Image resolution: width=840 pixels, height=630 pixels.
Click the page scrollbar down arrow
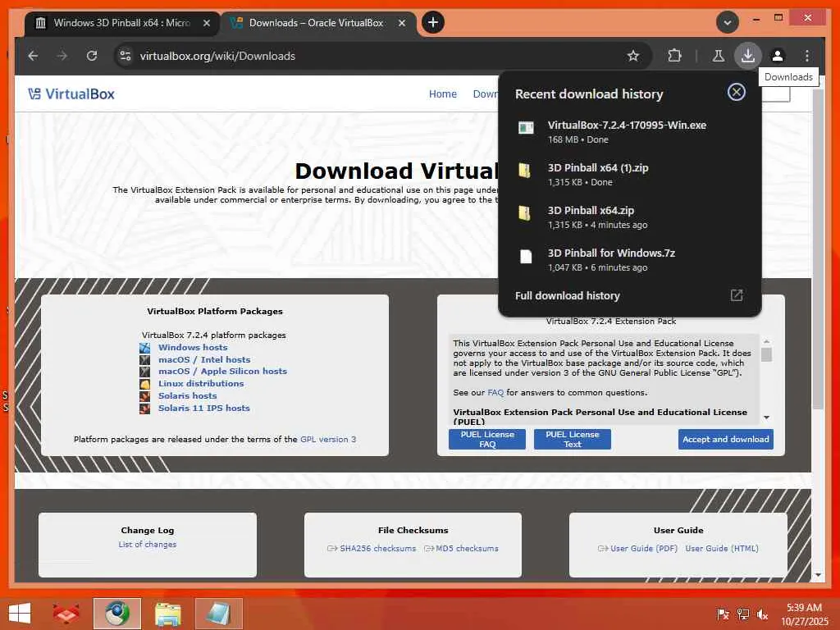(x=818, y=575)
